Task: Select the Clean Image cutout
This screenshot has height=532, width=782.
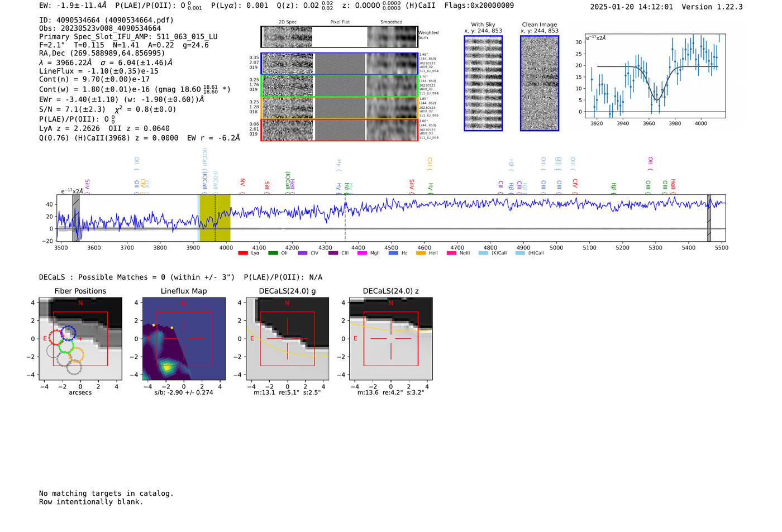Action: (539, 83)
